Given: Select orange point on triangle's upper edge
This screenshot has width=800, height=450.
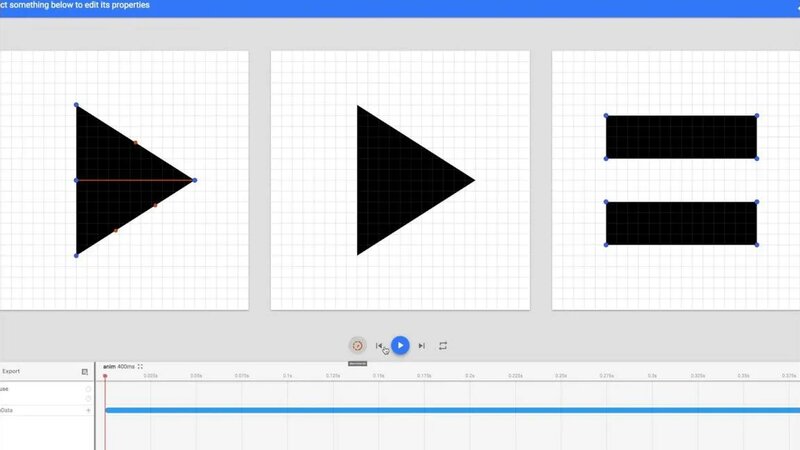Looking at the screenshot, I should coord(135,143).
